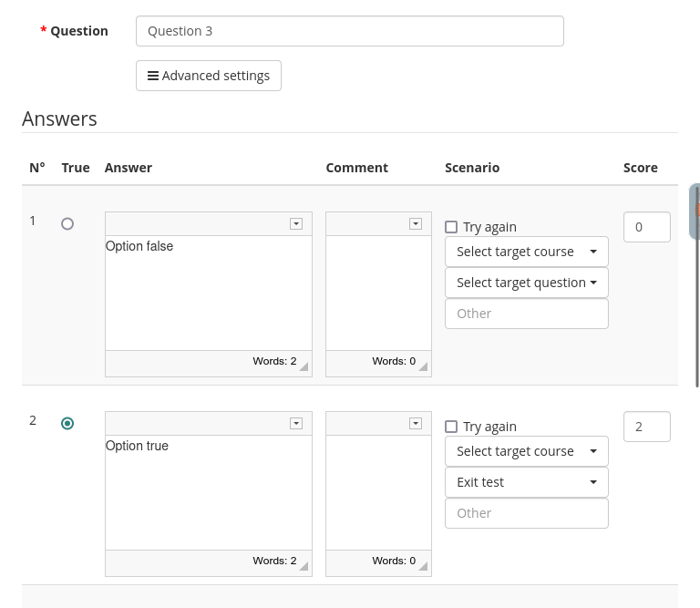Mark answer 1 as the true option
The width and height of the screenshot is (700, 608).
[x=67, y=223]
